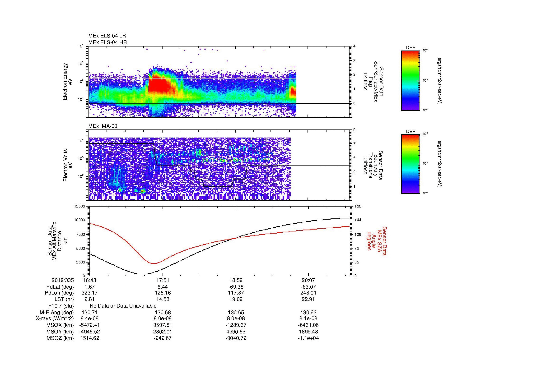Click LST value 22.91
Image resolution: width=555 pixels, height=392 pixels.
[x=308, y=299]
